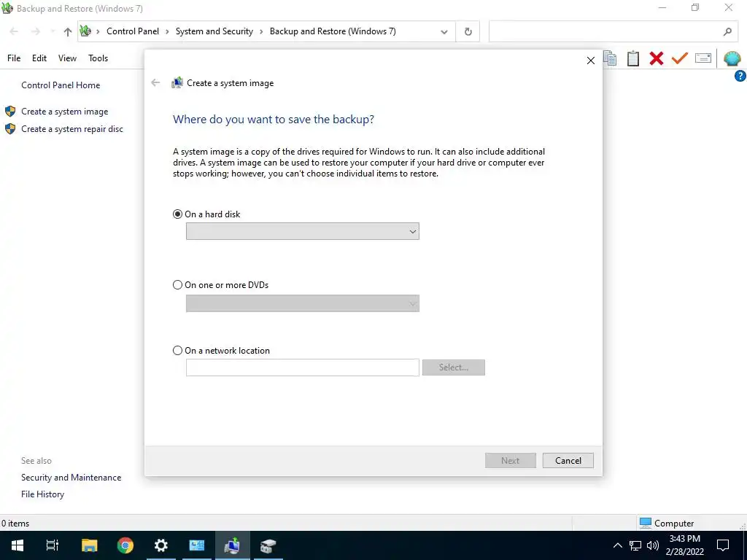Viewport: 747px width, 560px height.
Task: Open the File menu
Action: pyautogui.click(x=14, y=58)
